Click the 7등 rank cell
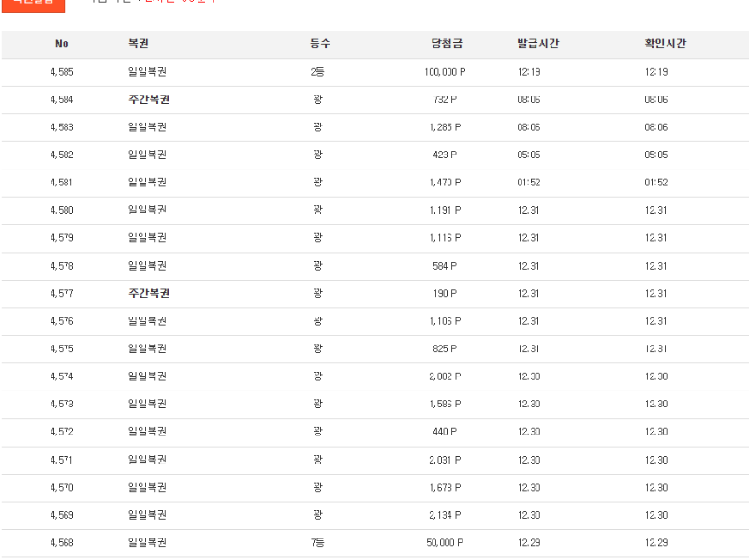 (x=318, y=543)
